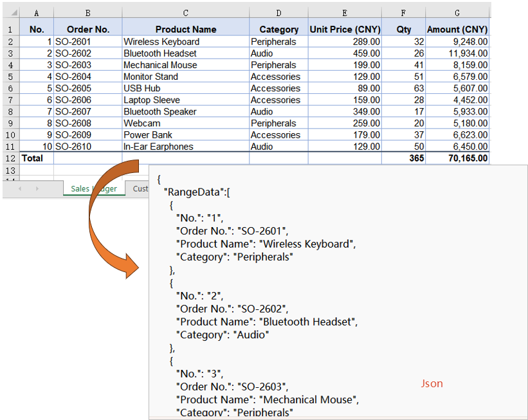
Task: Select the Bluetooth Speaker cell
Action: pyautogui.click(x=186, y=112)
